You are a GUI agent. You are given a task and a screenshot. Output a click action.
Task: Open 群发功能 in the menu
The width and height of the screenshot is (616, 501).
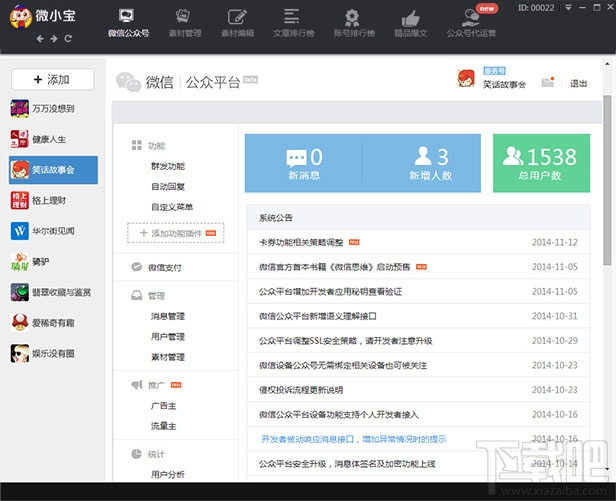coord(168,166)
